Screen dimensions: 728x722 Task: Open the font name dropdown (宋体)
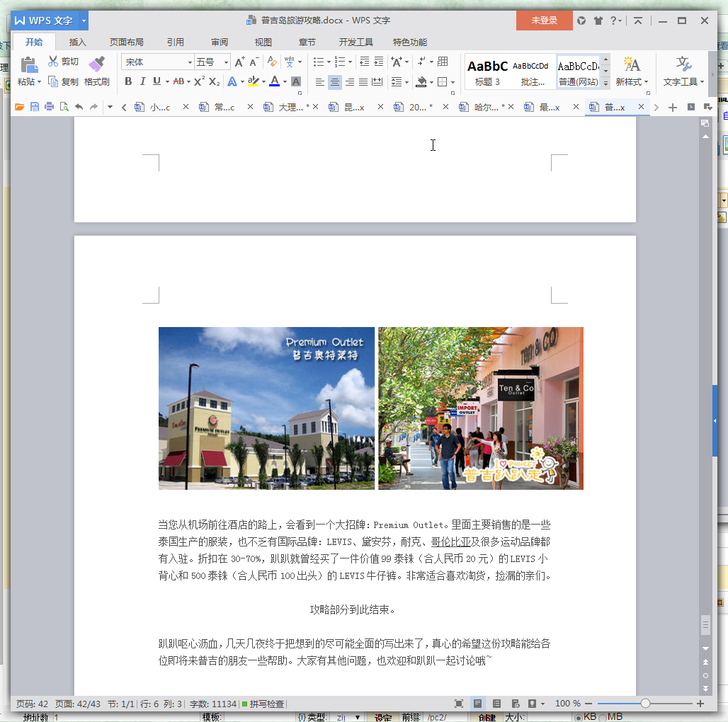(190, 62)
